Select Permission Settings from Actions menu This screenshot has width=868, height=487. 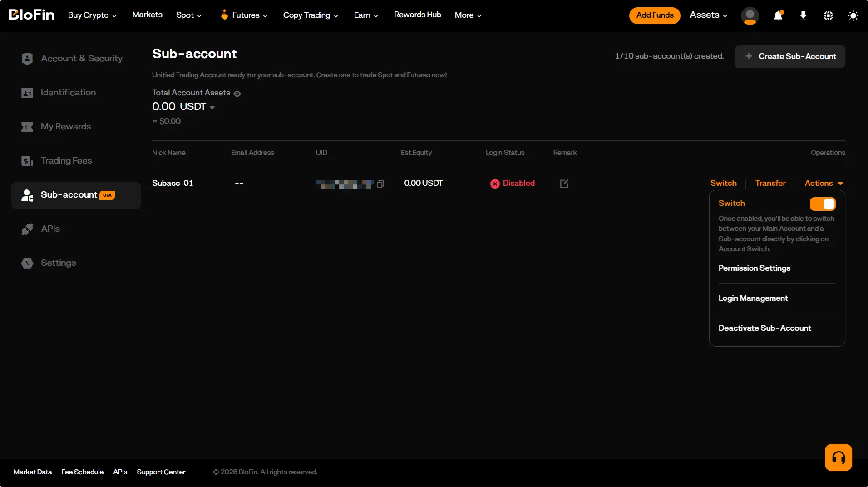coord(754,268)
